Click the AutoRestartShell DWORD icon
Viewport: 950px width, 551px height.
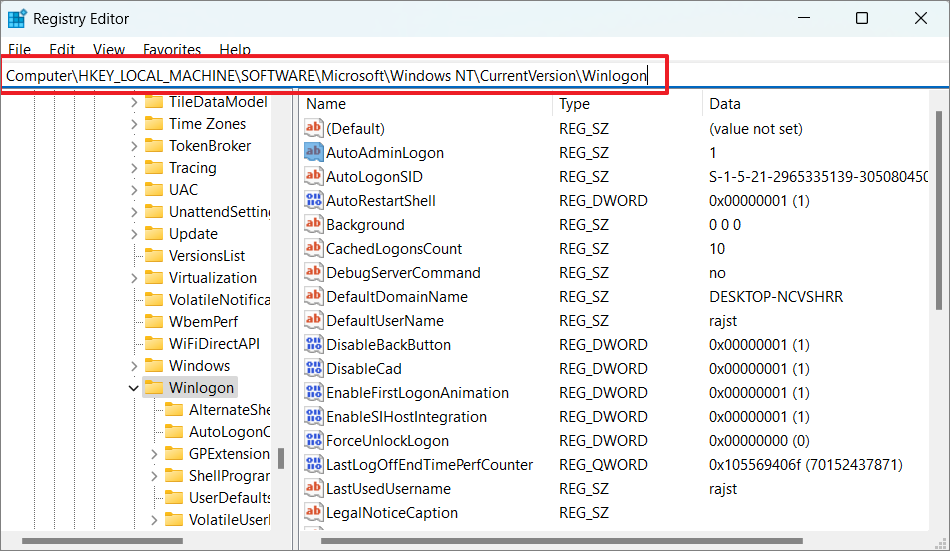tap(313, 200)
